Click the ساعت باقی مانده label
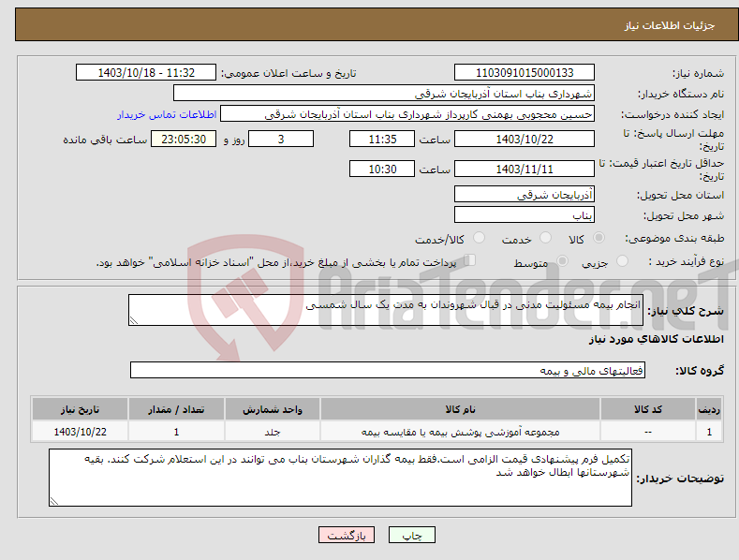The image size is (739, 560). tap(105, 140)
